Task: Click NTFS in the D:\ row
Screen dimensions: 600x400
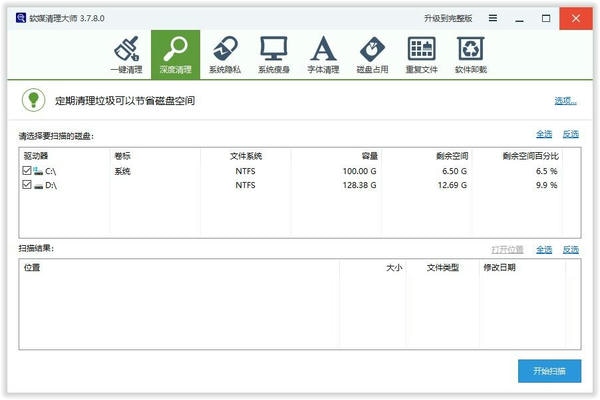Action: pyautogui.click(x=245, y=185)
